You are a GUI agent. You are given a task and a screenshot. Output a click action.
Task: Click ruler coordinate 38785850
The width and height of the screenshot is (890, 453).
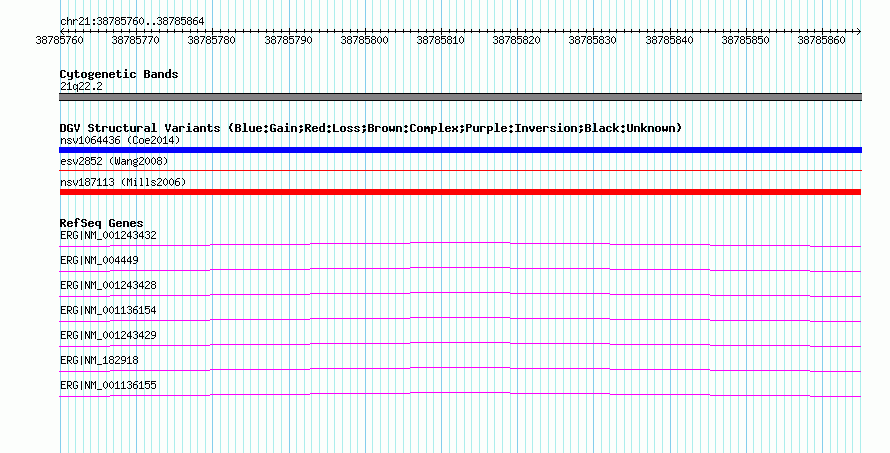(x=745, y=40)
